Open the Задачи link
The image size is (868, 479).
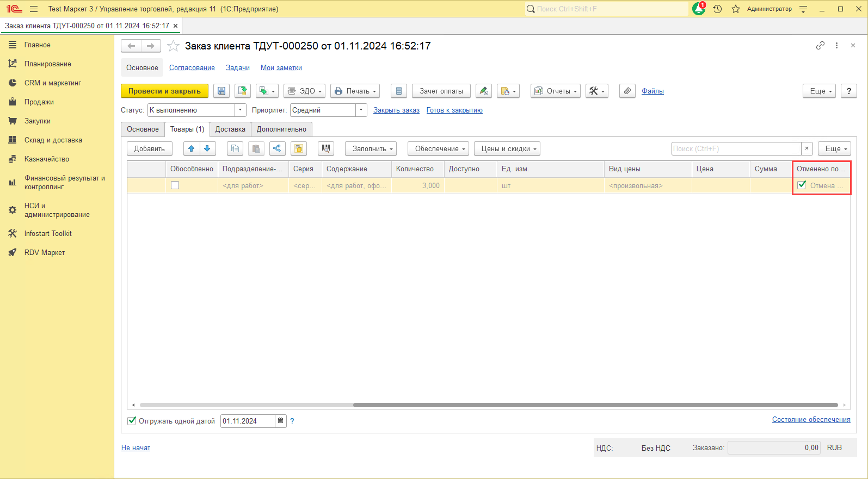238,68
